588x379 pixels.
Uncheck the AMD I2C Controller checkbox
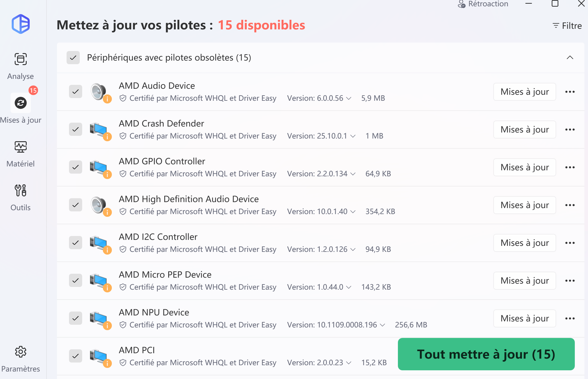click(76, 243)
